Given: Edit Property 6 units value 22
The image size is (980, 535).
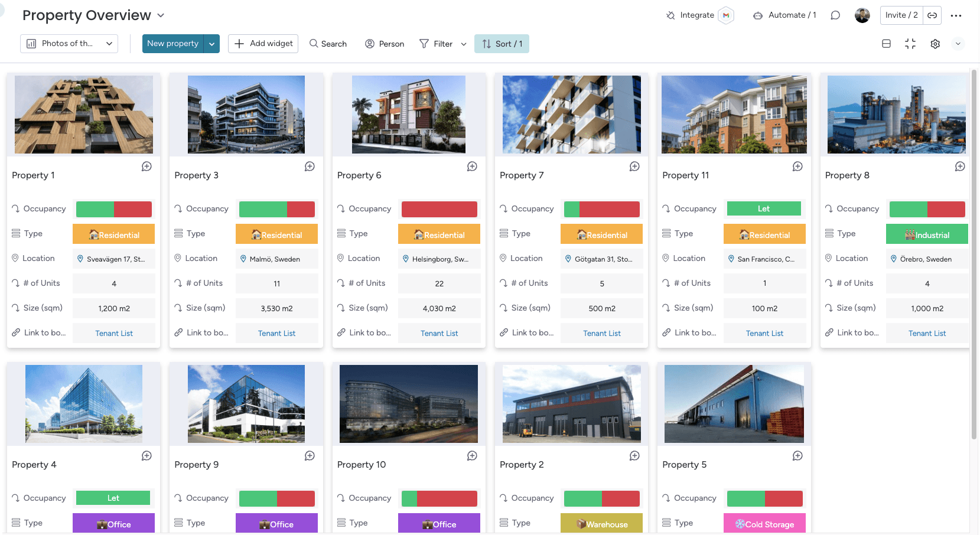Looking at the screenshot, I should coord(439,284).
